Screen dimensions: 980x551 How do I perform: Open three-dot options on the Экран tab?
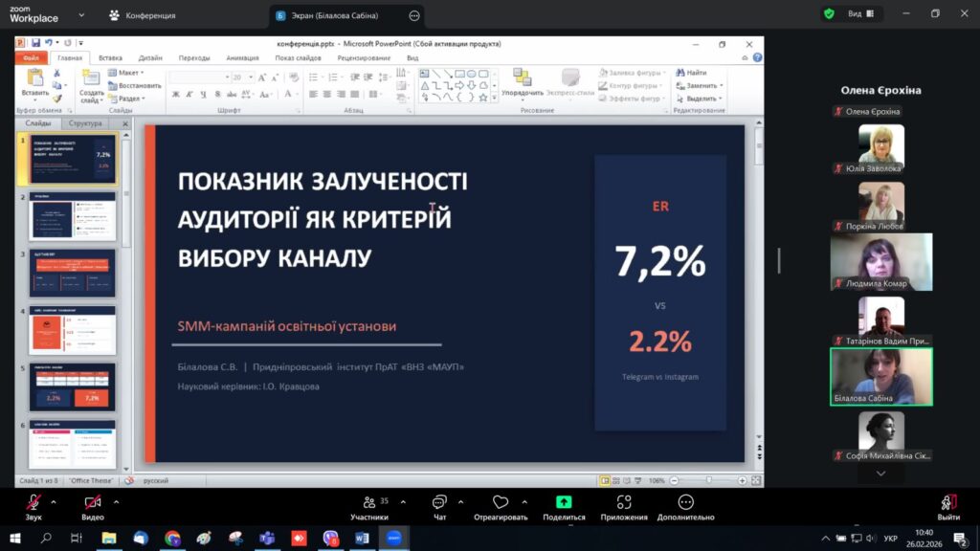[413, 15]
